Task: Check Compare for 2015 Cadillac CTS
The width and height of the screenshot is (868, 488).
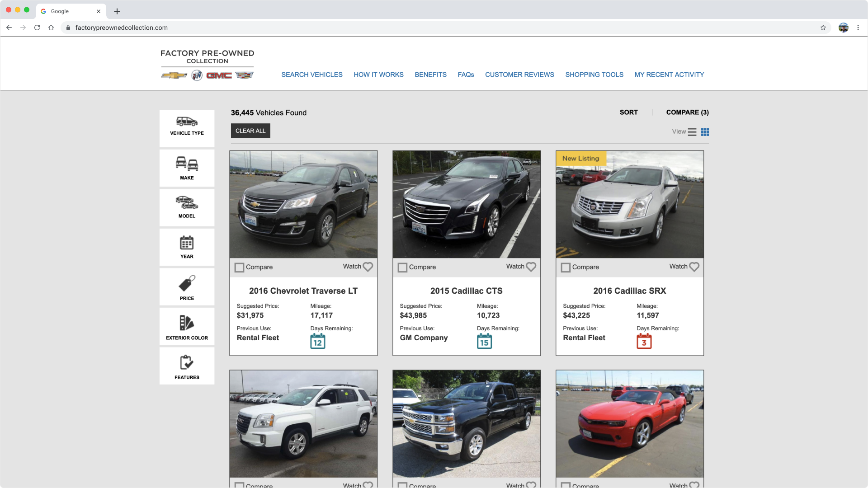Action: tap(402, 267)
